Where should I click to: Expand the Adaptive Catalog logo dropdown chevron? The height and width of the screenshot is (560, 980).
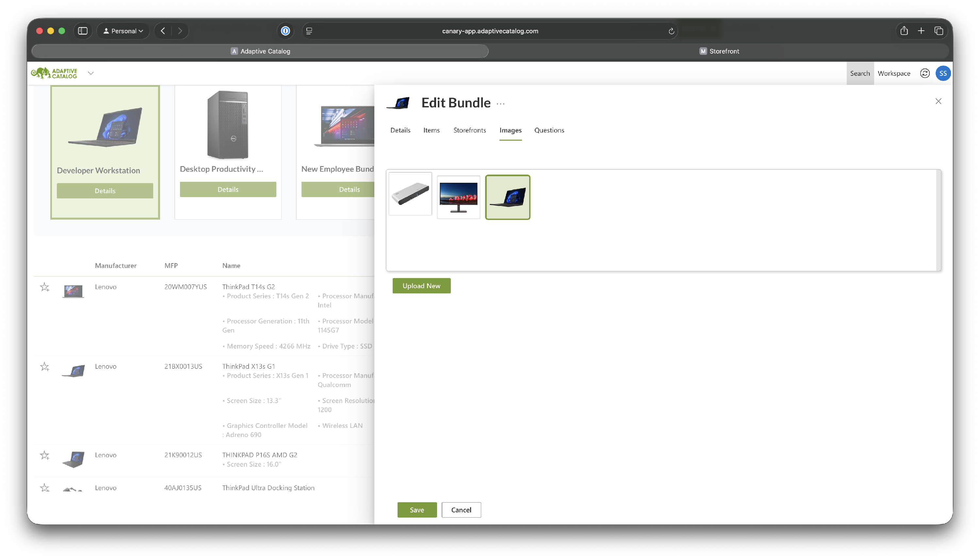91,73
